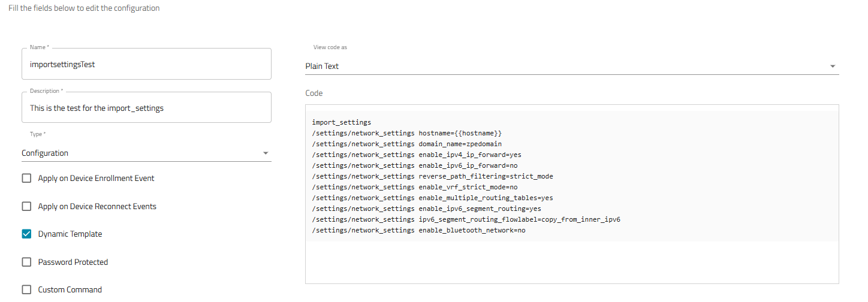The image size is (868, 302).
Task: Enable Apply on Device Enrollment Event
Action: [26, 179]
